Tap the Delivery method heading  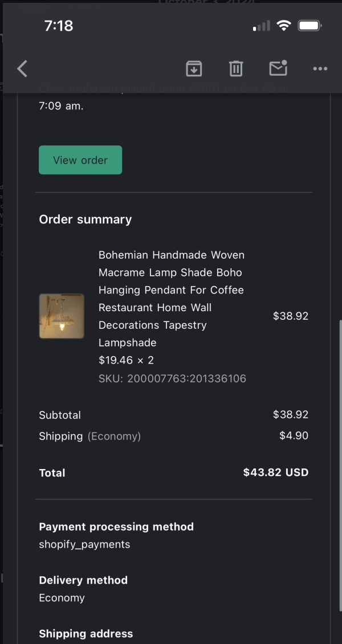click(x=83, y=580)
